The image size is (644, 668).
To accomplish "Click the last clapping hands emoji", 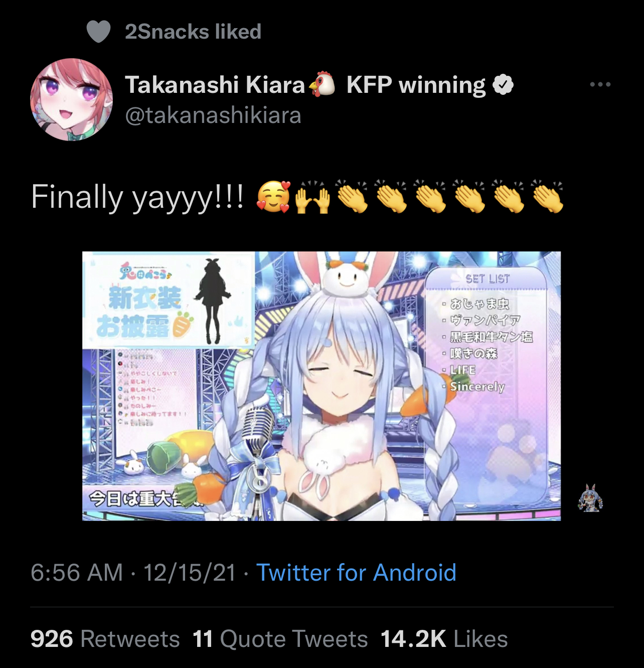I will (x=548, y=197).
